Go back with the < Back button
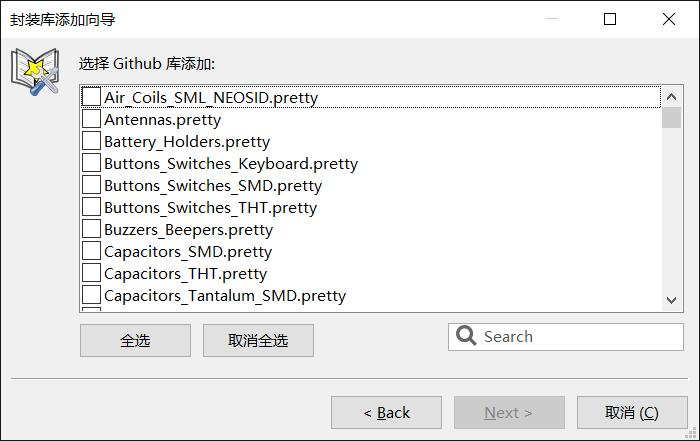Screen dimensions: 700x441 387,412
